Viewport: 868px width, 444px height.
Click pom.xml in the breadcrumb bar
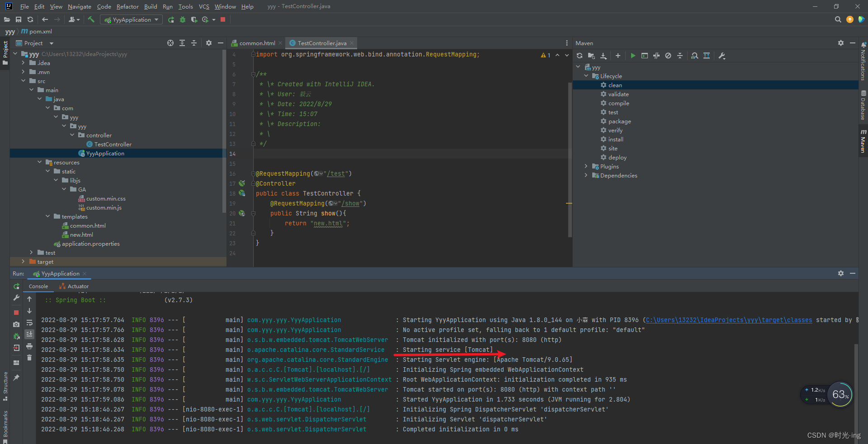[x=37, y=31]
